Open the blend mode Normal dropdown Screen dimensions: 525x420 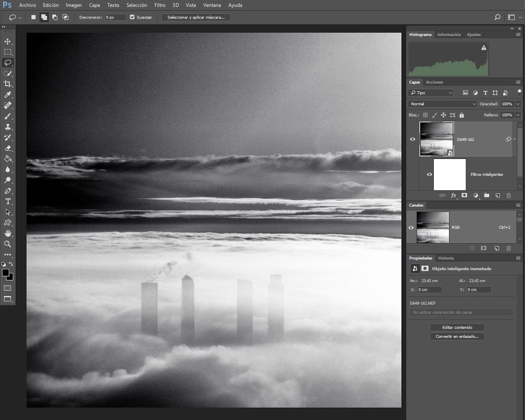tap(442, 104)
